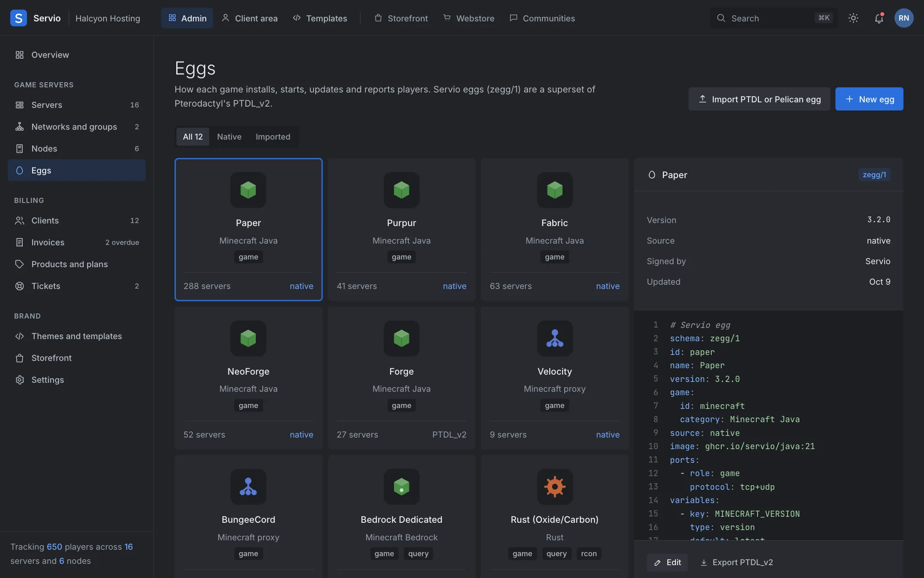Click the '63 servers' count on Fabric
The width and height of the screenshot is (924, 578).
[511, 286]
